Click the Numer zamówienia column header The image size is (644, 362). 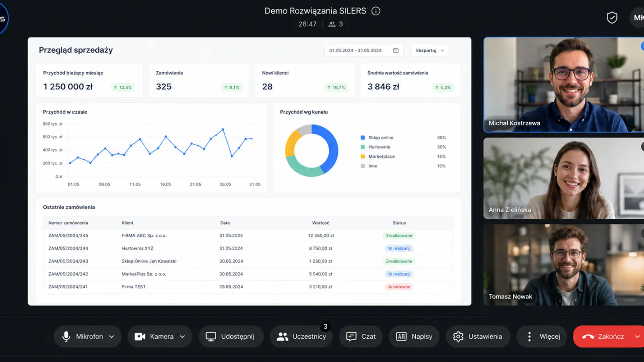[68, 223]
